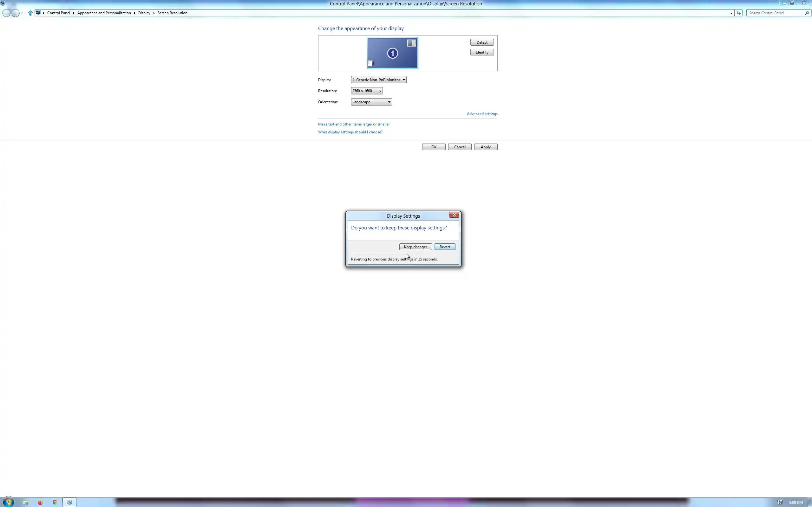Open the Resolution dropdown
The width and height of the screenshot is (812, 507).
[366, 91]
